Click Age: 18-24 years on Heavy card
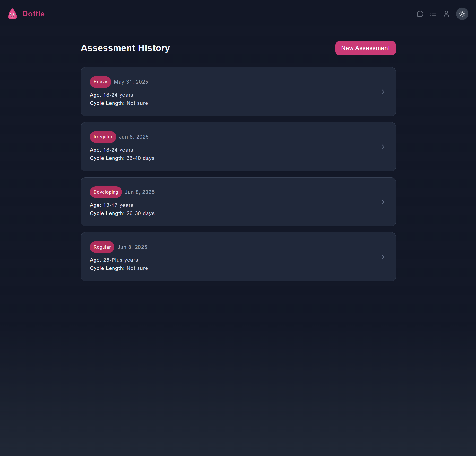This screenshot has width=476, height=456. click(x=112, y=95)
